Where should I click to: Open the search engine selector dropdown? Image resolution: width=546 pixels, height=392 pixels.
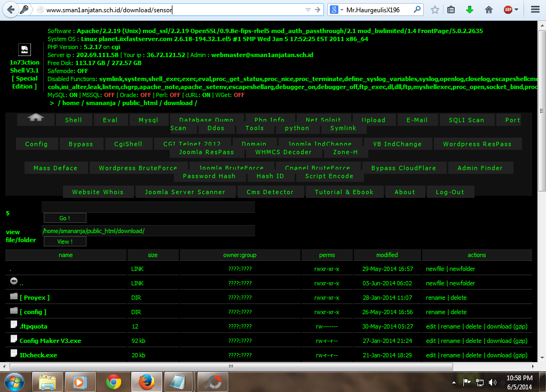(x=338, y=9)
